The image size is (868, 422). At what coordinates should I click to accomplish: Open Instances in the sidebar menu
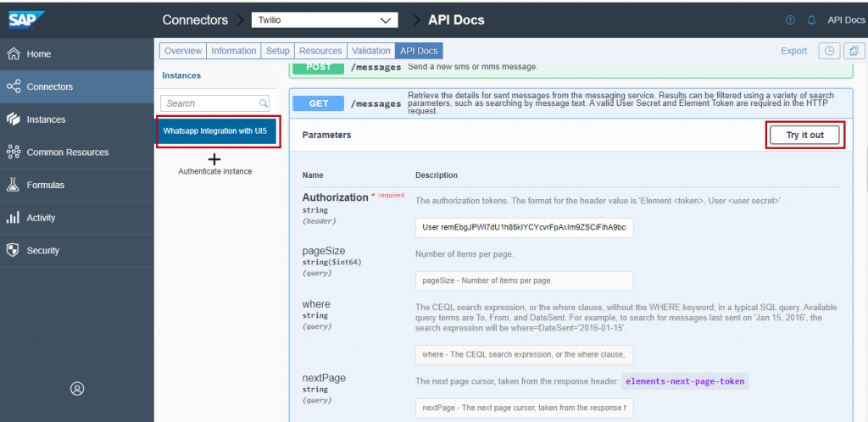(x=77, y=119)
